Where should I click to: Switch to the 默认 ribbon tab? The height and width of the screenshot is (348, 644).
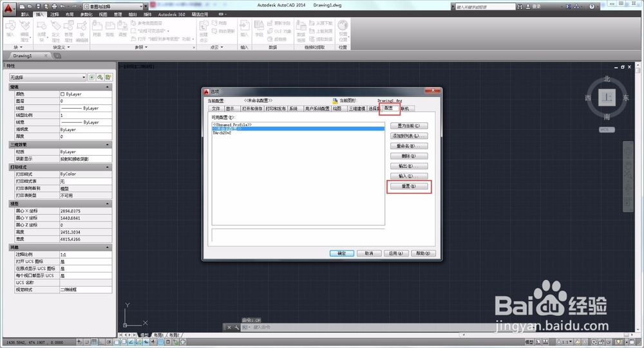coord(25,14)
